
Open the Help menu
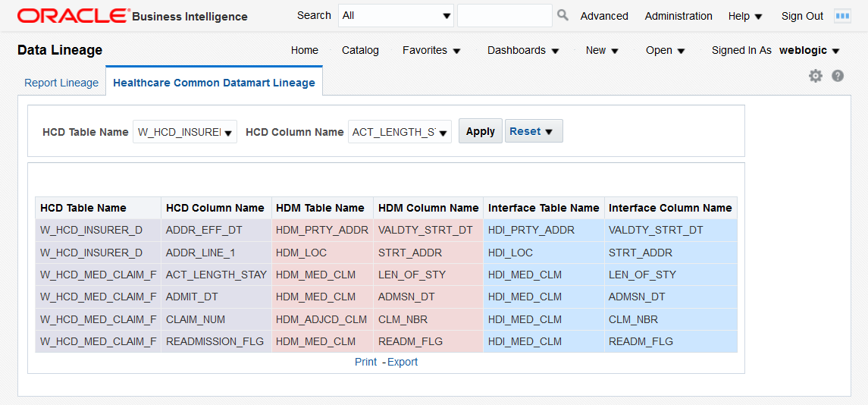(x=745, y=16)
